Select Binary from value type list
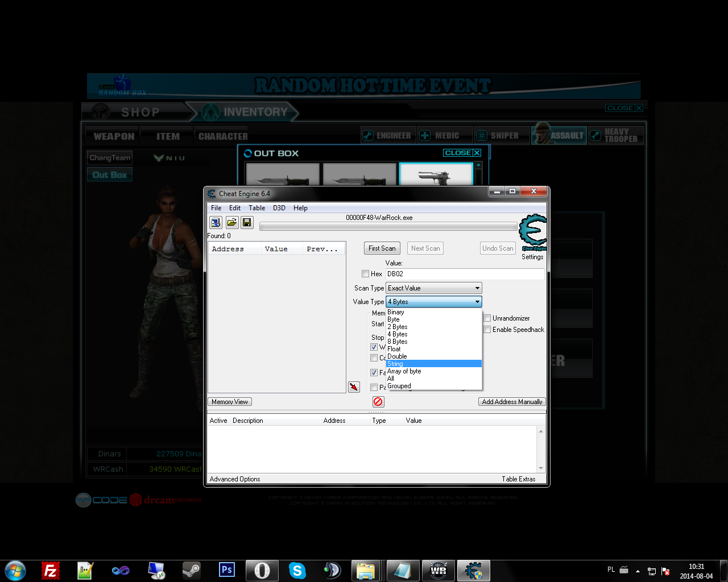The width and height of the screenshot is (728, 582). pyautogui.click(x=434, y=312)
